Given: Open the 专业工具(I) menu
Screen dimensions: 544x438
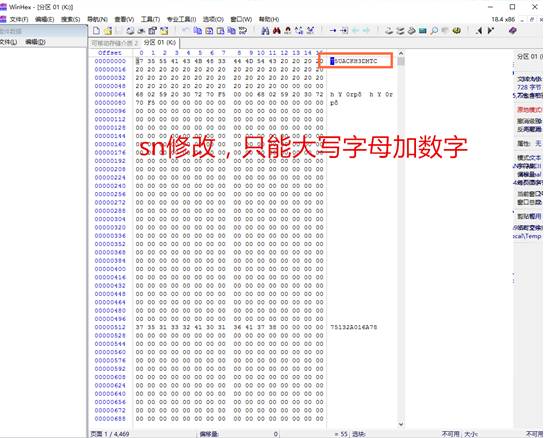Looking at the screenshot, I should point(181,19).
